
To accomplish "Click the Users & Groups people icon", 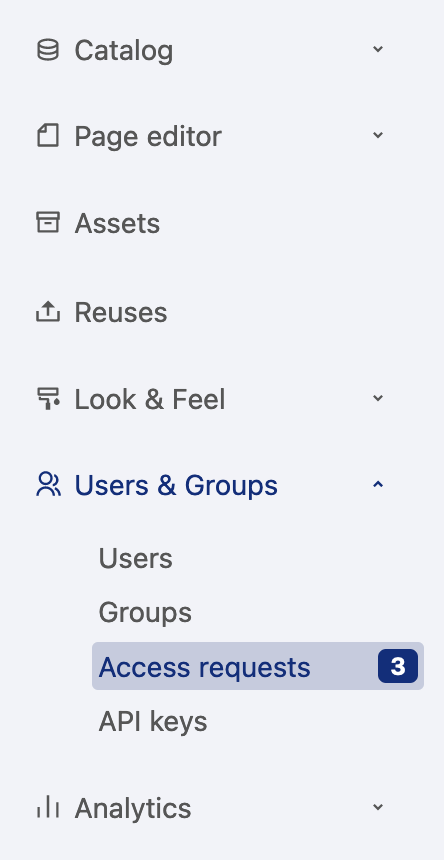I will tap(48, 485).
